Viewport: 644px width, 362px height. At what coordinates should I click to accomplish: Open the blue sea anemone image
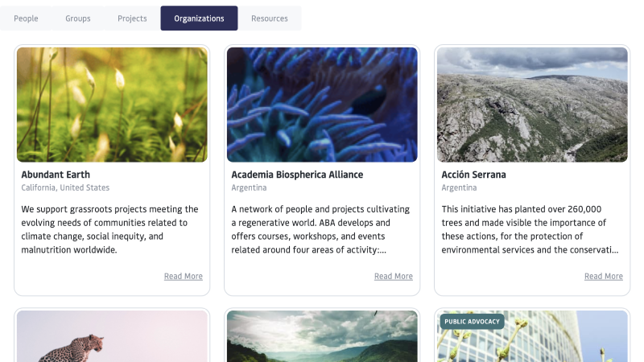(322, 105)
